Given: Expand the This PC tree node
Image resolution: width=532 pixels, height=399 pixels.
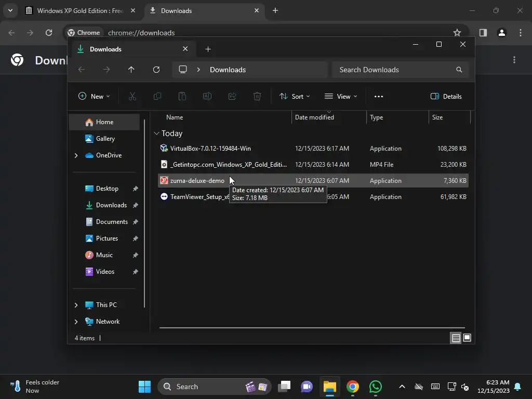Looking at the screenshot, I should pos(76,305).
